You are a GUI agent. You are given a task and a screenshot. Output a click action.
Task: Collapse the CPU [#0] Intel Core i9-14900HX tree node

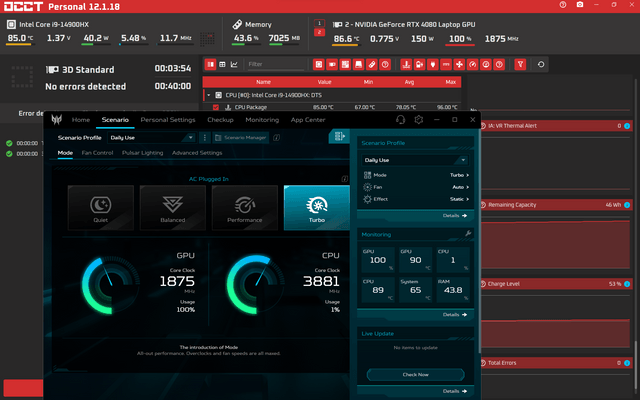point(209,95)
